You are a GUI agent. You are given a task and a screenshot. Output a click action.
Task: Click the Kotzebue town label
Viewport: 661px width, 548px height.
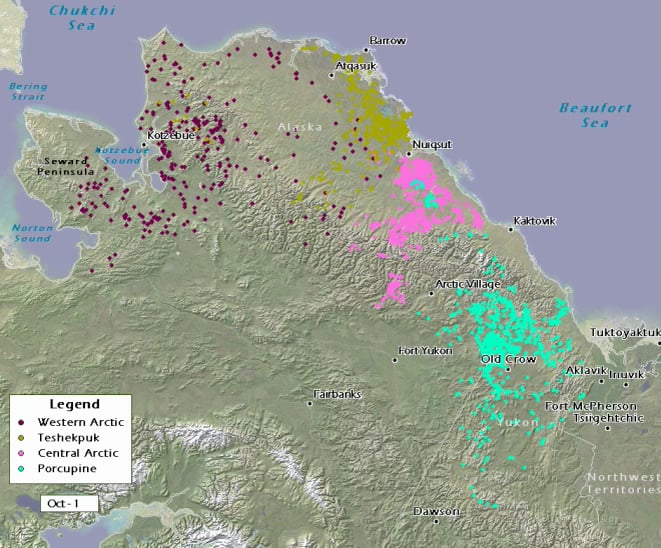pyautogui.click(x=171, y=135)
